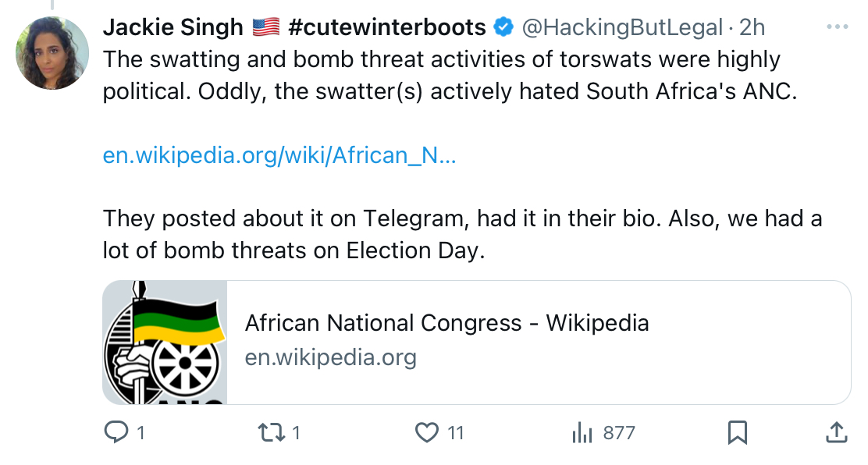Open Jackie Singh's profile picture
868x465 pixels.
click(52, 52)
